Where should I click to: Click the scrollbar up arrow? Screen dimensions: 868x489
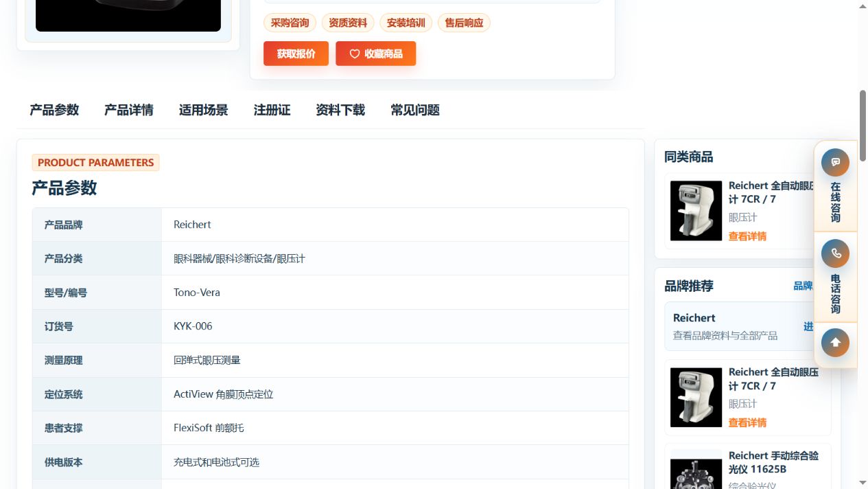pos(863,5)
